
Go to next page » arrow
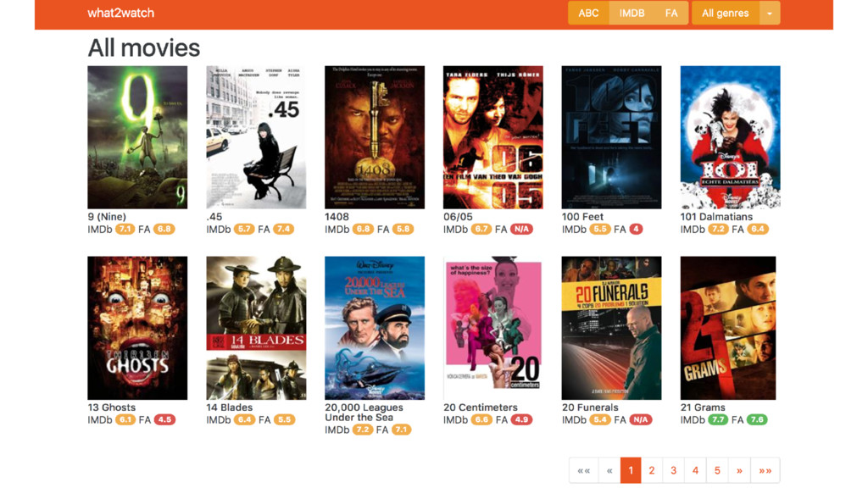tap(739, 470)
